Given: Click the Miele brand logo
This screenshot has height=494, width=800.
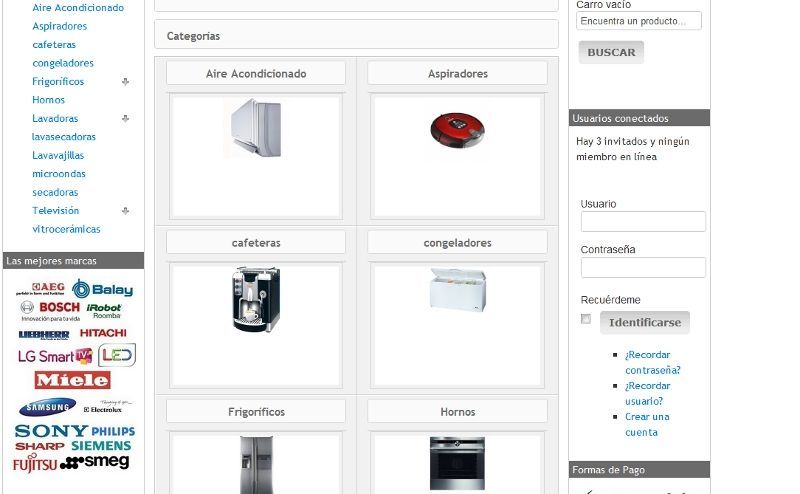Looking at the screenshot, I should click(72, 380).
